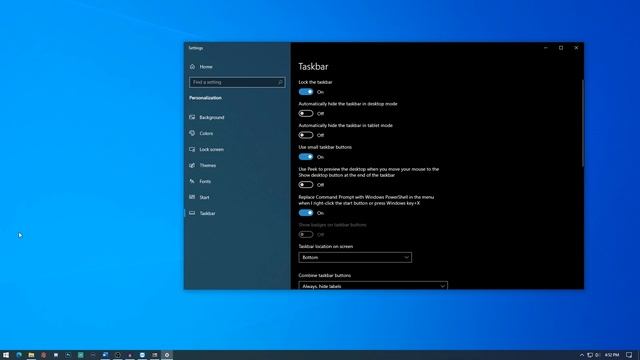Minimize the Settings window
Screen dimensions: 640x360
(546, 48)
